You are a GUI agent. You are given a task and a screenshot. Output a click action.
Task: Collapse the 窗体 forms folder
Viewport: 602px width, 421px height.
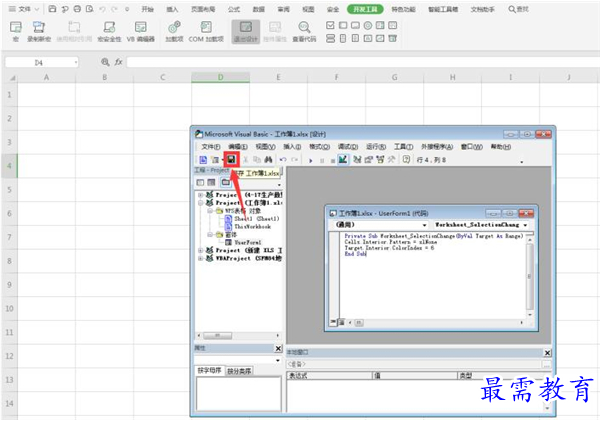point(210,234)
